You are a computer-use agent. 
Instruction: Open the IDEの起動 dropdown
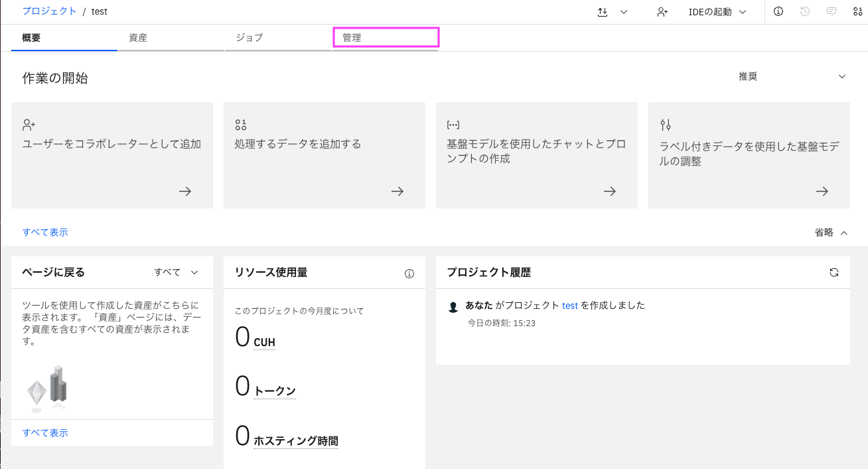(717, 12)
